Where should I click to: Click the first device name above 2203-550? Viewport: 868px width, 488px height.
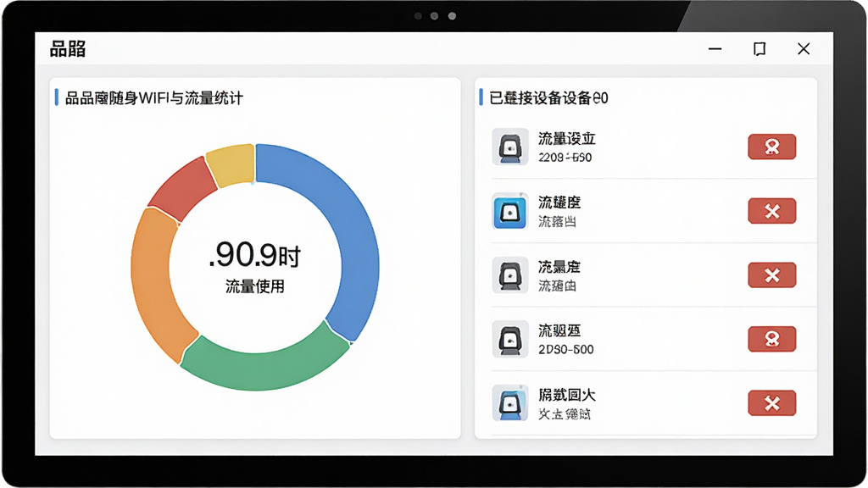pyautogui.click(x=567, y=138)
